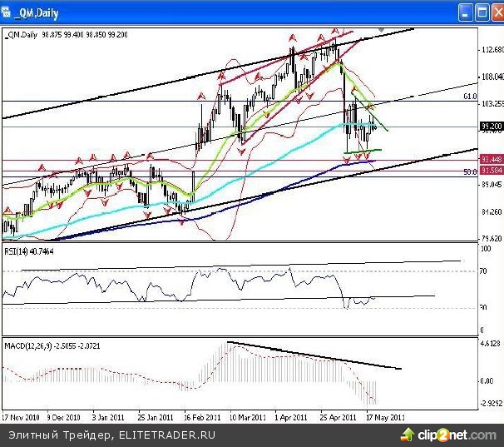Viewport: 504px width, 447px height.
Task: Click the 112.680 price on the scale
Action: pos(491,50)
